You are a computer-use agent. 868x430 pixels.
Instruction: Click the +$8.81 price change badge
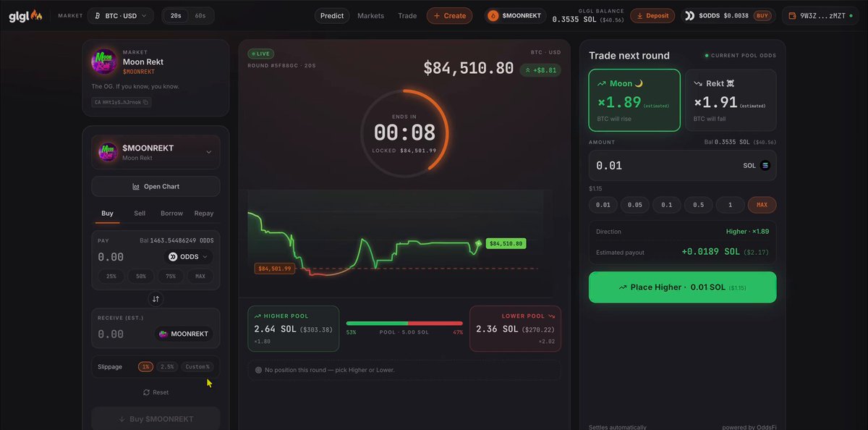(540, 69)
